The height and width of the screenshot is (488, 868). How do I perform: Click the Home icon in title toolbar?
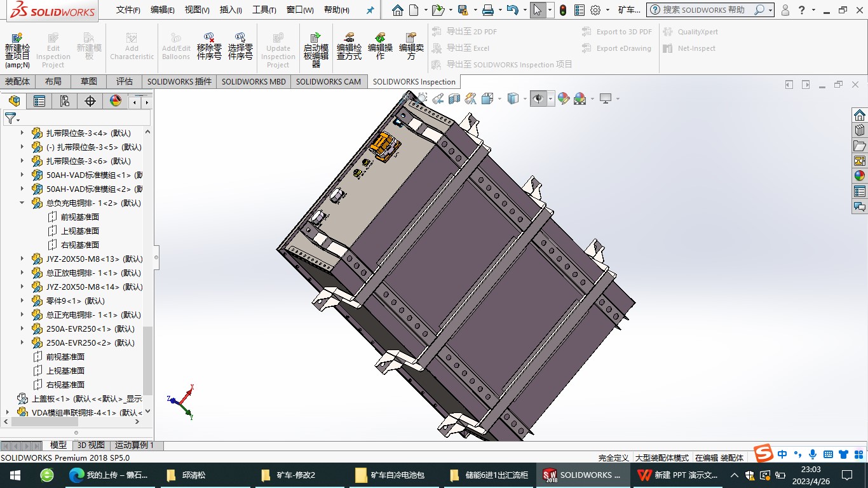398,10
